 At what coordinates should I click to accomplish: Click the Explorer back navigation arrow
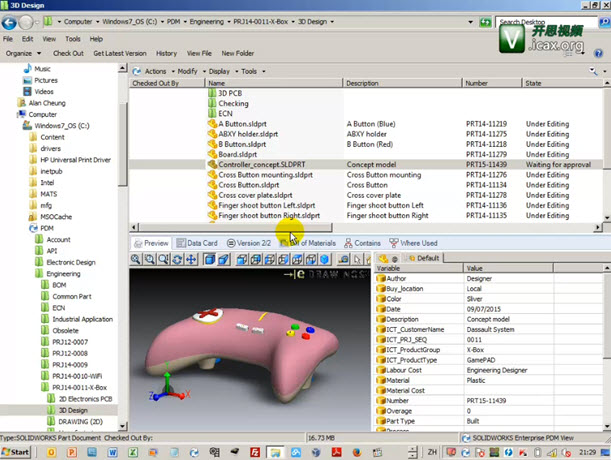pos(10,20)
